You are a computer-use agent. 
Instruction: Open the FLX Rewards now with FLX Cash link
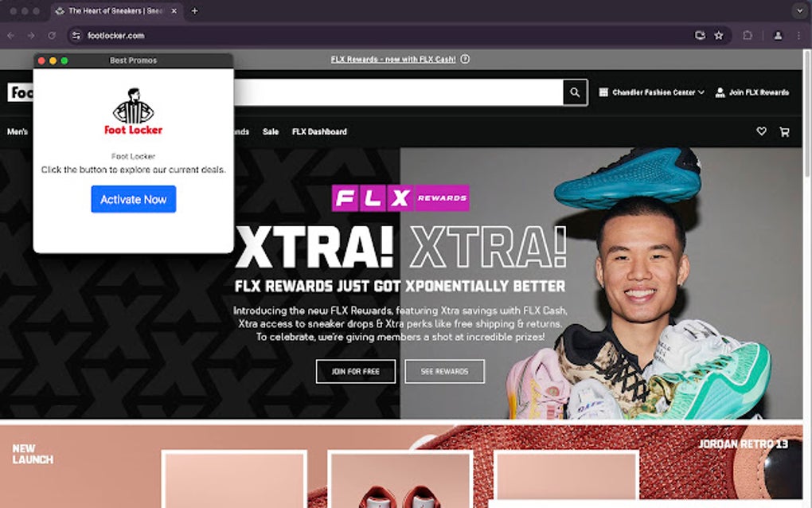point(393,59)
